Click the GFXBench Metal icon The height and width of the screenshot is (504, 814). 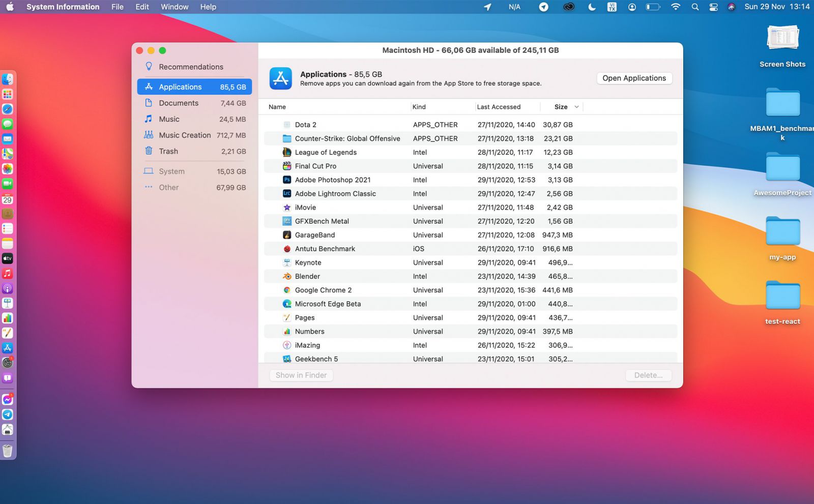tap(287, 221)
